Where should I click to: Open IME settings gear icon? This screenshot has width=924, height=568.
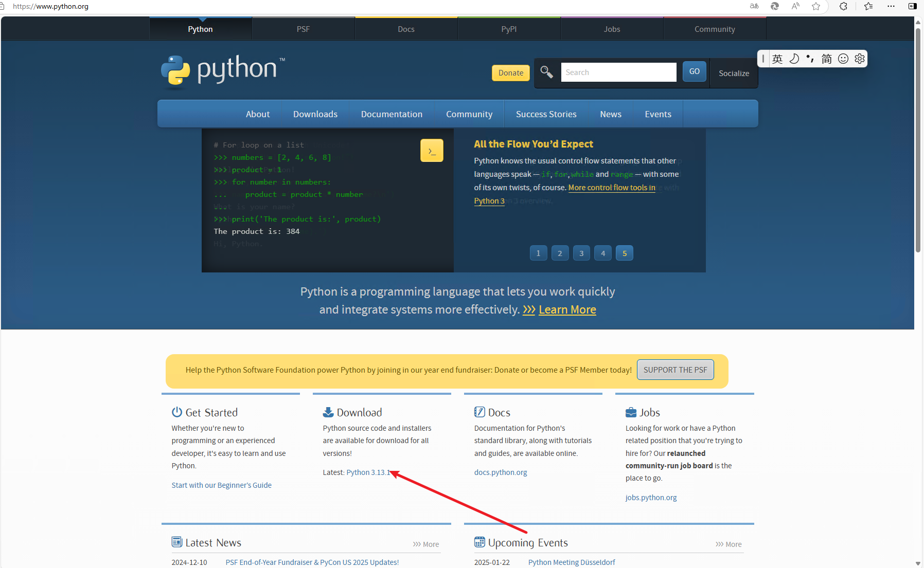(x=860, y=59)
